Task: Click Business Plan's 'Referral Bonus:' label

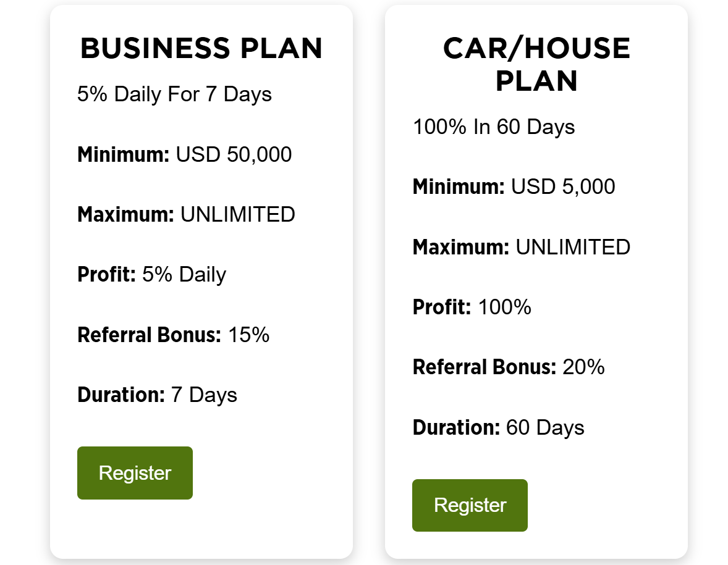Action: (149, 335)
